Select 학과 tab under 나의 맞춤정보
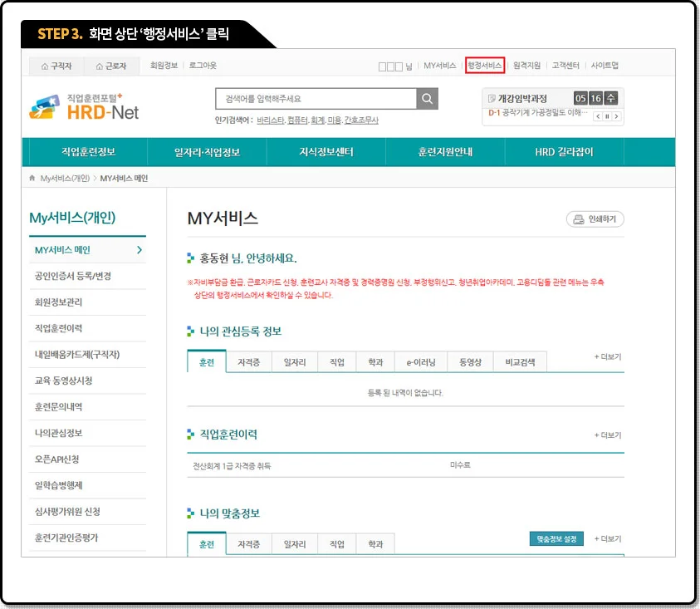 (x=375, y=544)
